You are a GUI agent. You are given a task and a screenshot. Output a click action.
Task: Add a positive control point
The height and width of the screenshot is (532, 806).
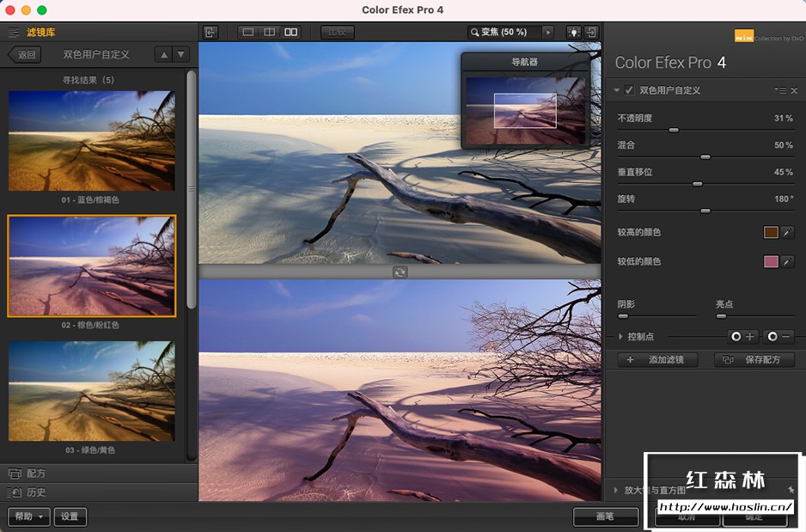click(742, 337)
